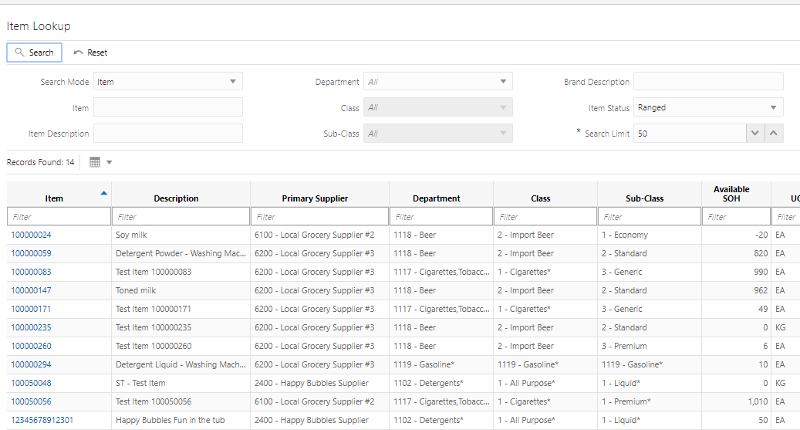The image size is (800, 430).
Task: Select the 1119 - Gasoline* department cell
Action: pos(441,365)
